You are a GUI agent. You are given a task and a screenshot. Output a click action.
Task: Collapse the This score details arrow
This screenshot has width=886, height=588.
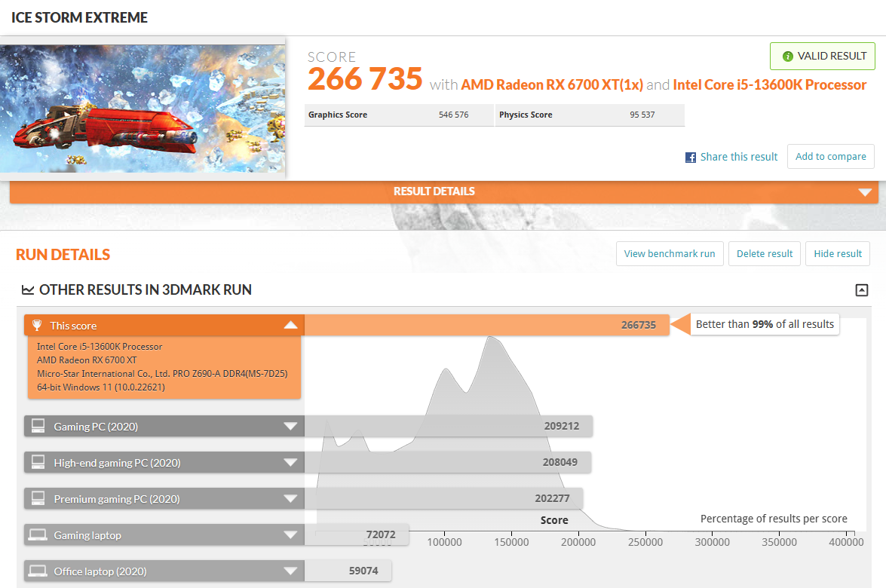point(290,325)
